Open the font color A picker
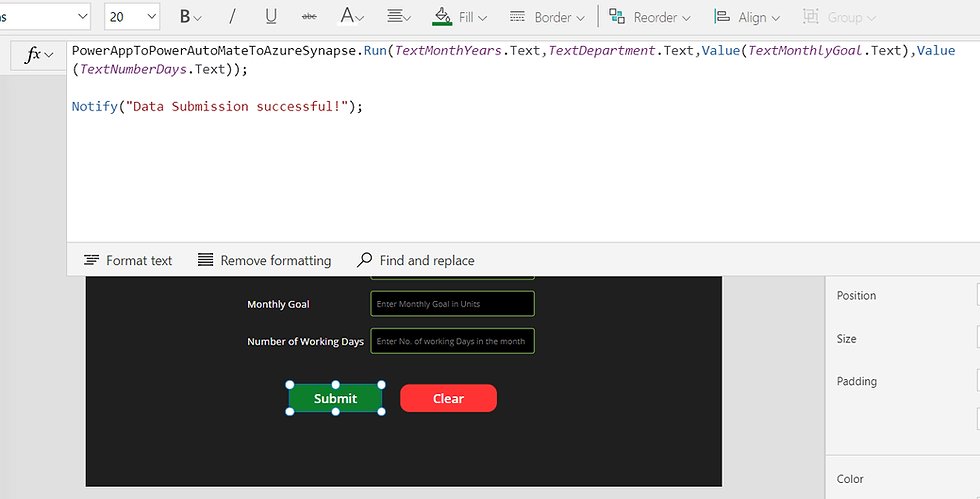The width and height of the screenshot is (980, 499). (x=352, y=17)
